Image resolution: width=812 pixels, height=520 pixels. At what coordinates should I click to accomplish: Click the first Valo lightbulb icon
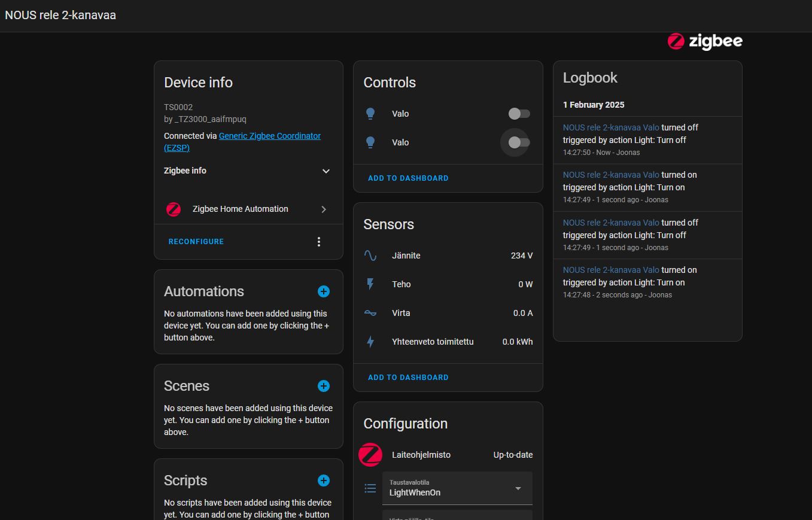pos(370,114)
